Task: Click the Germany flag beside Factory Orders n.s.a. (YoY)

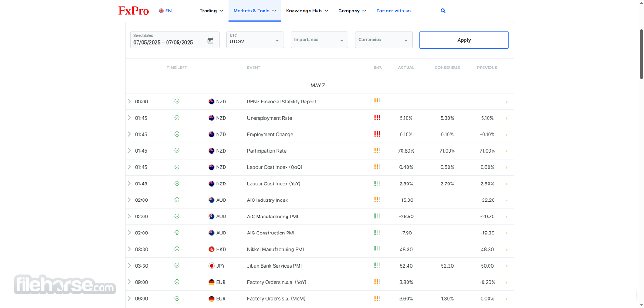Action: (x=212, y=282)
